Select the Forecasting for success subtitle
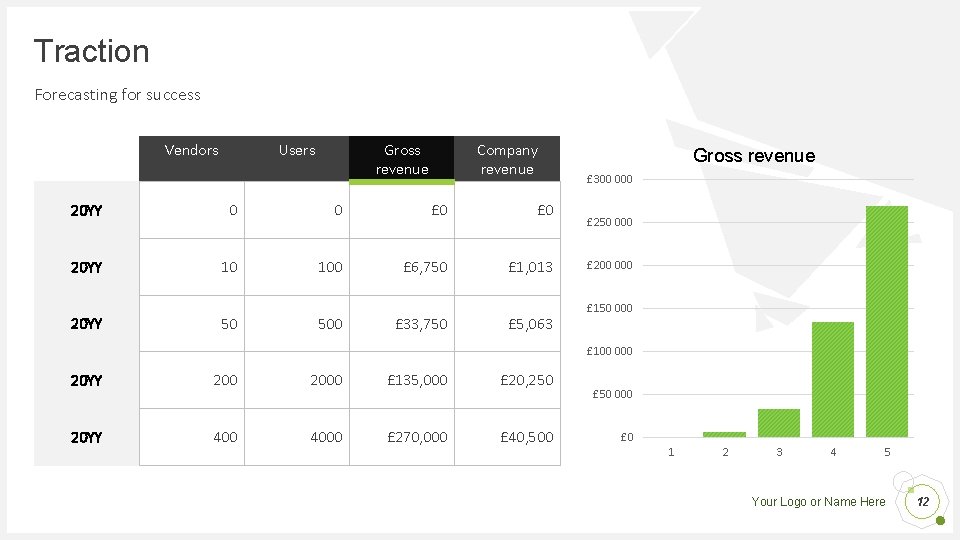 pos(118,95)
